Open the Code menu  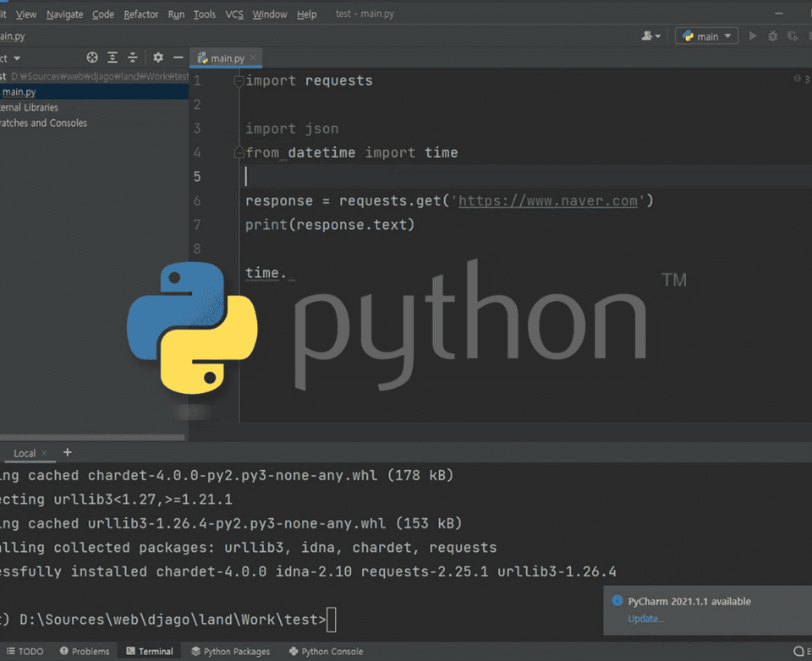pyautogui.click(x=103, y=14)
